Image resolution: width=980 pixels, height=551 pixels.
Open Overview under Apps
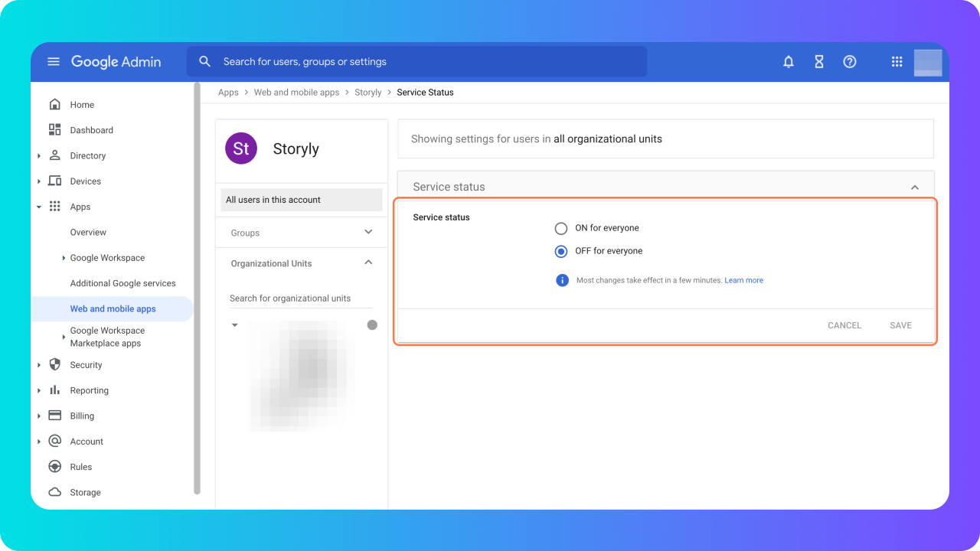[x=88, y=232]
